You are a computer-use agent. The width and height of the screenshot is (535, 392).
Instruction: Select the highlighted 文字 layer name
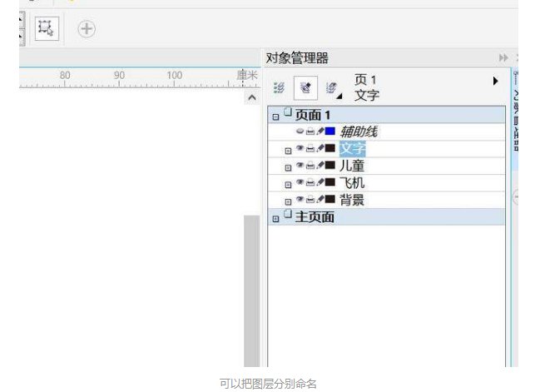click(x=352, y=149)
